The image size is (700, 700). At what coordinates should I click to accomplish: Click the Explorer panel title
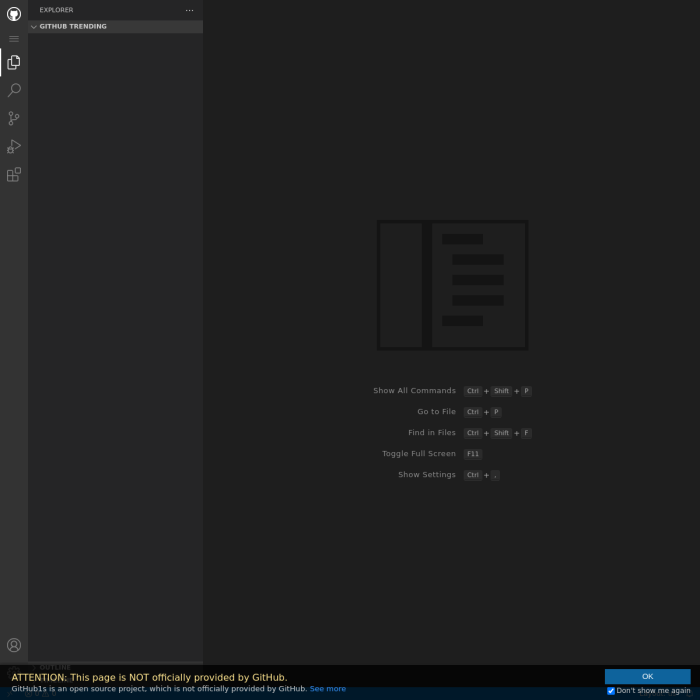click(x=56, y=10)
